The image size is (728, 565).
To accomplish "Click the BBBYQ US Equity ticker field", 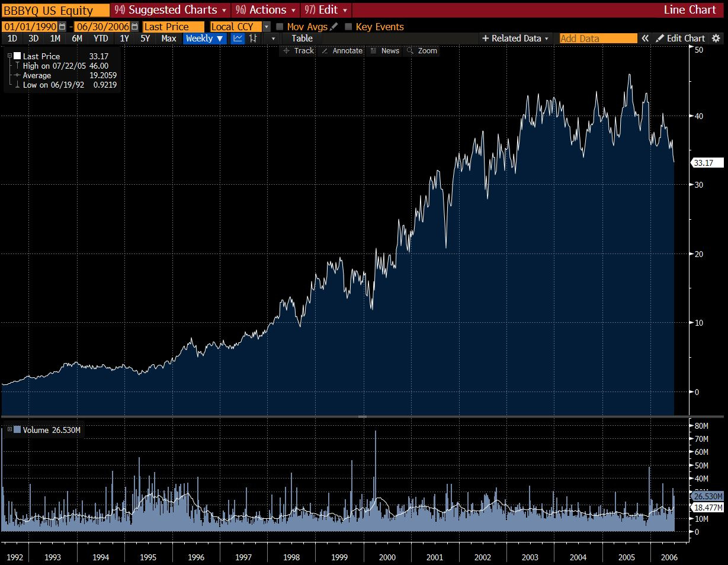I will pos(56,10).
